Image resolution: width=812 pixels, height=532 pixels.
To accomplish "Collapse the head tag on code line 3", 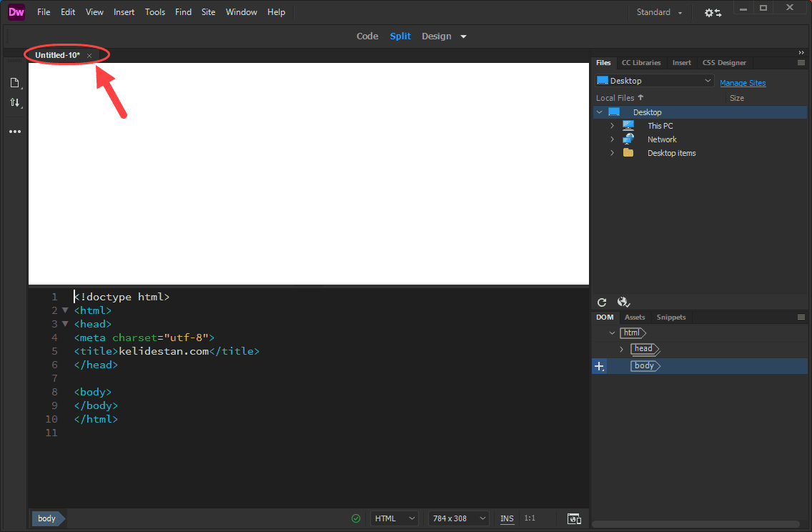I will (x=65, y=324).
